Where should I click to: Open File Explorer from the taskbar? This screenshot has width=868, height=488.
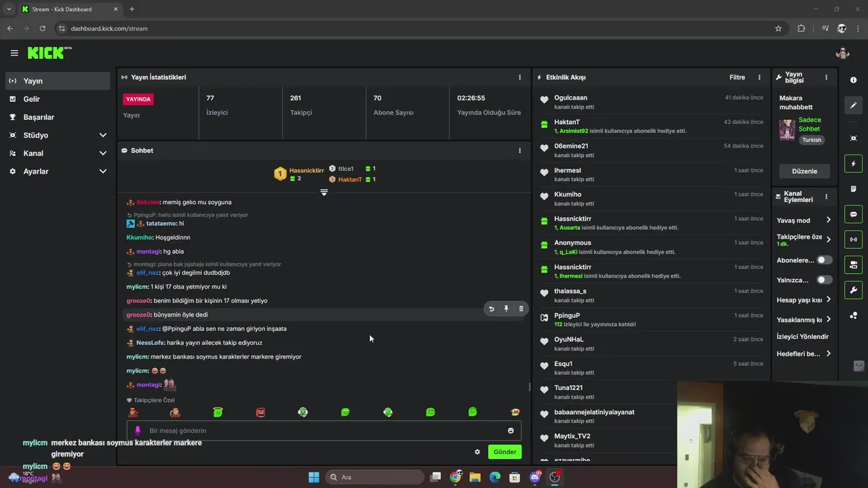(x=475, y=477)
